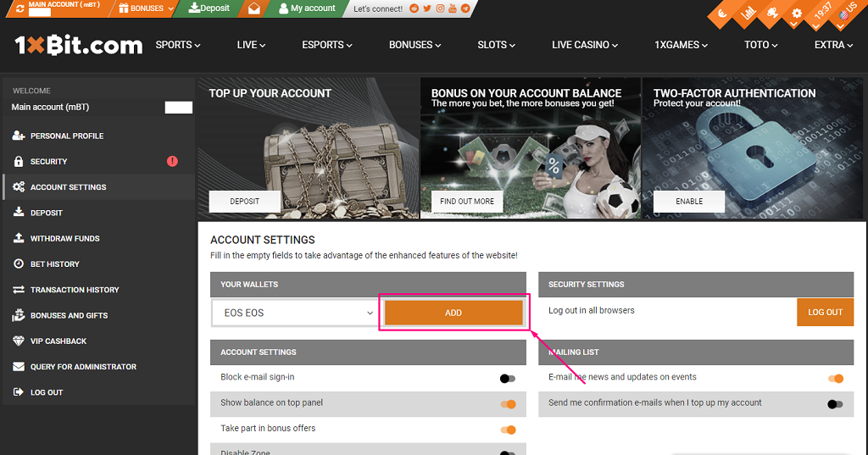The width and height of the screenshot is (868, 455).
Task: Expand the orange BONUSES dropdown in top bar
Action: [x=147, y=8]
